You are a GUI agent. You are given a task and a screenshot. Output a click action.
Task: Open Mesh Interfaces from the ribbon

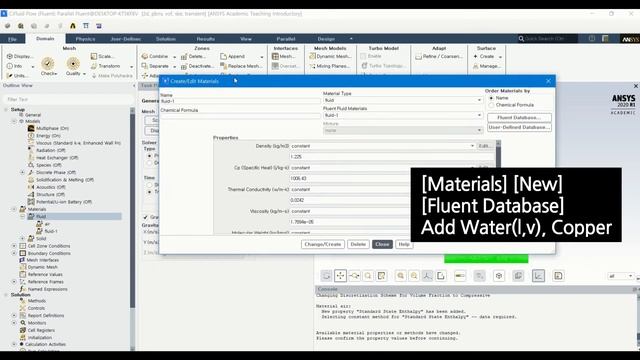[284, 56]
